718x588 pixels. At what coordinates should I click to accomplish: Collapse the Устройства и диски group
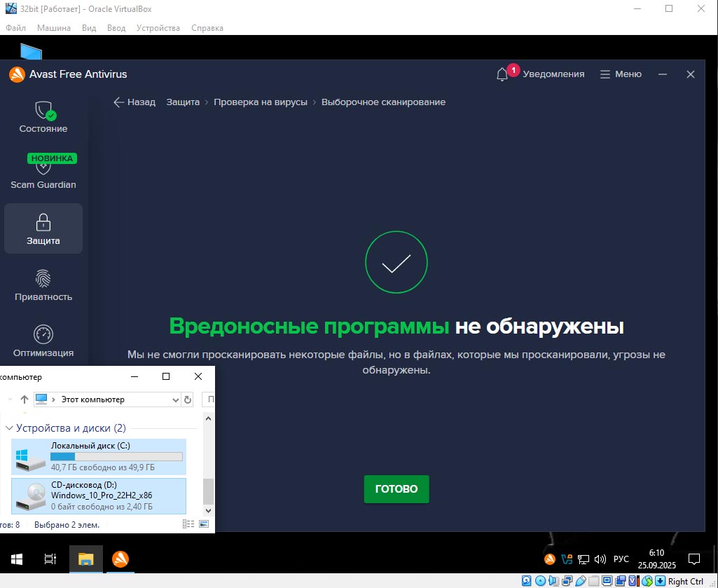click(9, 428)
